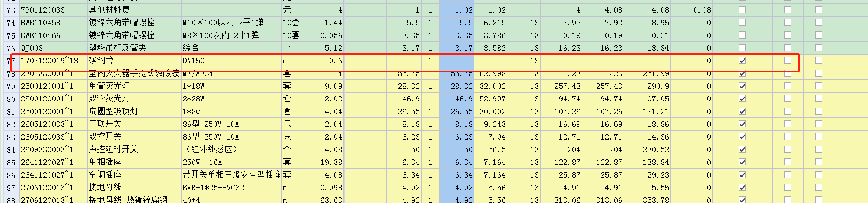Click quantity 0.6 in 碳钢管 row

[323, 61]
